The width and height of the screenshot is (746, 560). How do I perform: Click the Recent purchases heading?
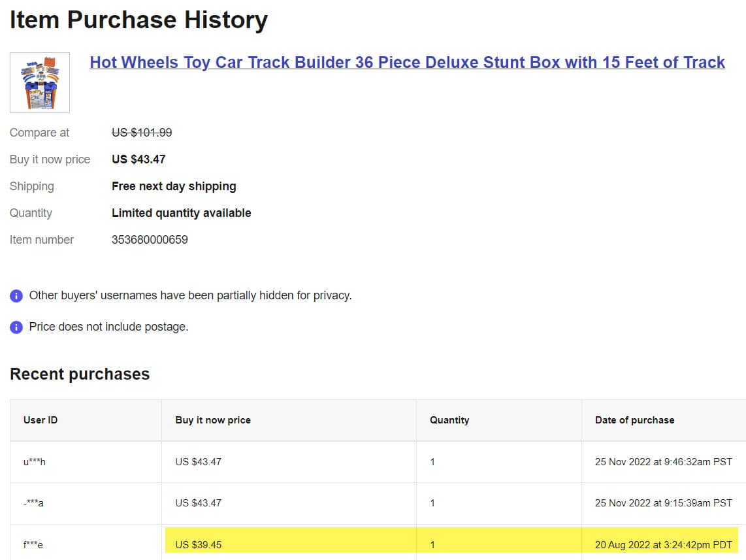tap(80, 374)
